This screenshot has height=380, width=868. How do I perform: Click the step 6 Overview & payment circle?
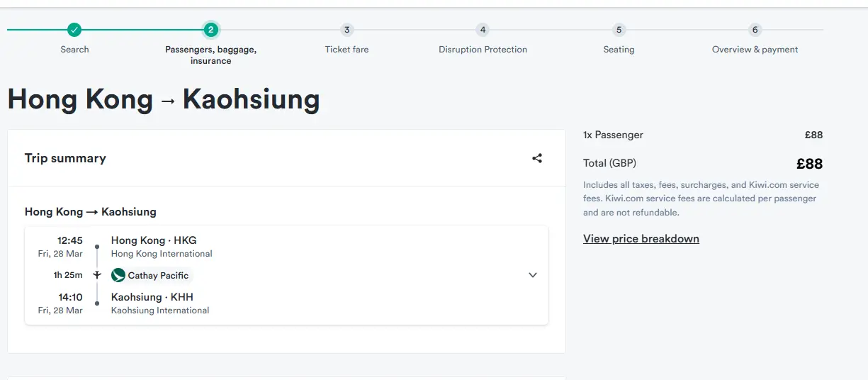pyautogui.click(x=755, y=30)
